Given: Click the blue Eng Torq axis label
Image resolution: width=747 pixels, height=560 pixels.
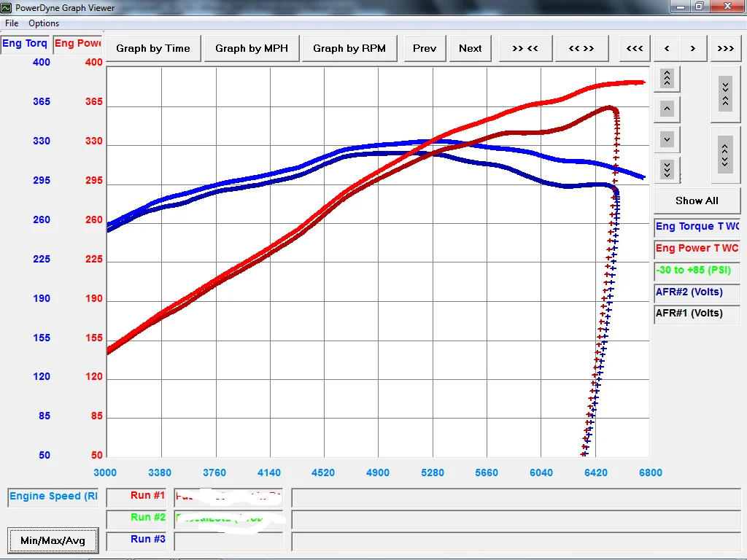Looking at the screenshot, I should coord(25,44).
